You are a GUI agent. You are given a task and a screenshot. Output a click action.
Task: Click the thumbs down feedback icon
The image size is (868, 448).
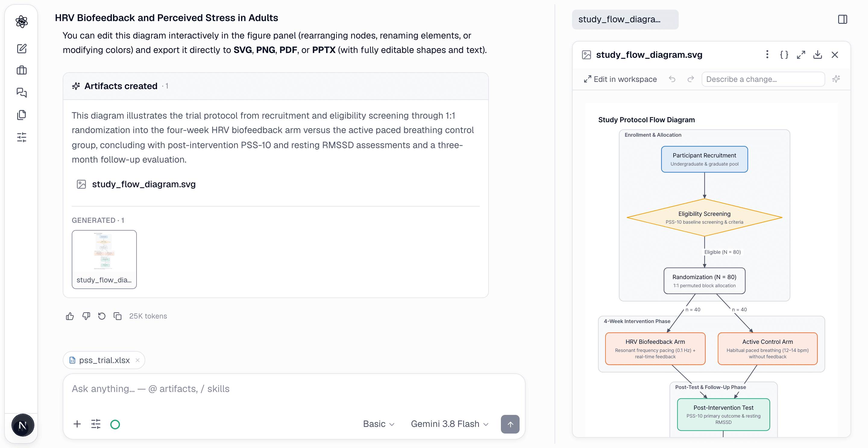[86, 316]
